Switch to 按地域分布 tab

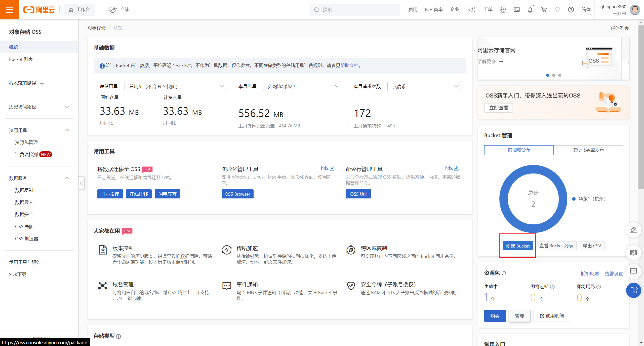click(519, 150)
